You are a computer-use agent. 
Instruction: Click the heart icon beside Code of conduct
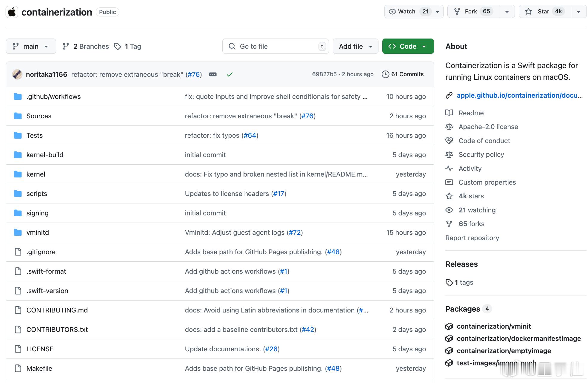[x=449, y=141]
